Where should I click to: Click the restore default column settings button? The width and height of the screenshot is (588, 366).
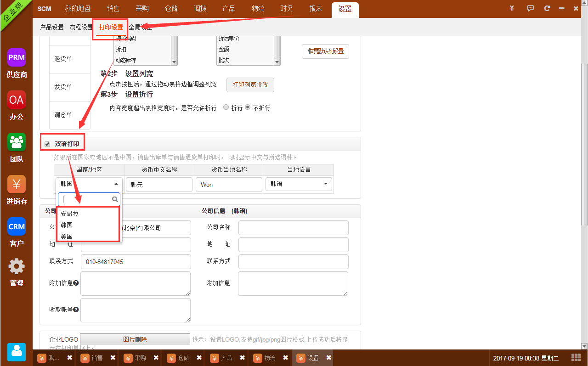[x=325, y=51]
